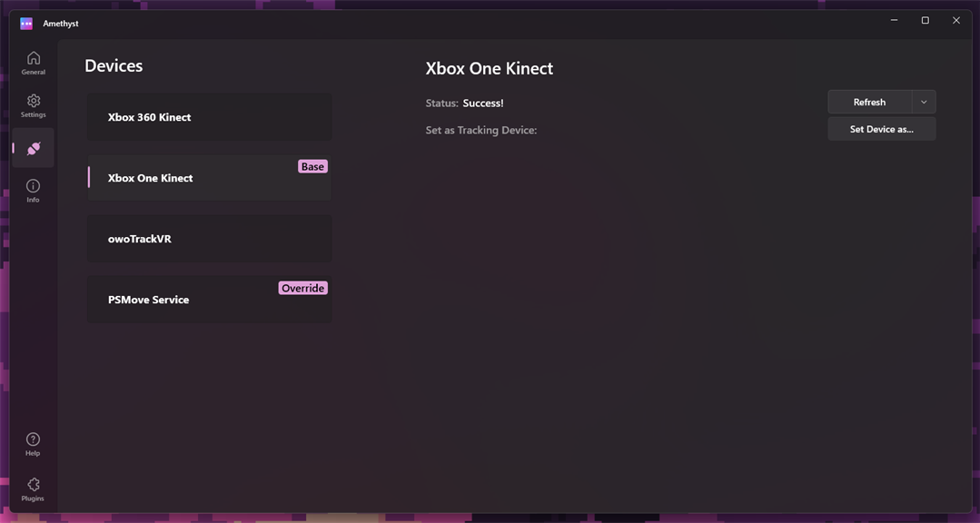Open the General home page
The height and width of the screenshot is (523, 980).
click(33, 64)
